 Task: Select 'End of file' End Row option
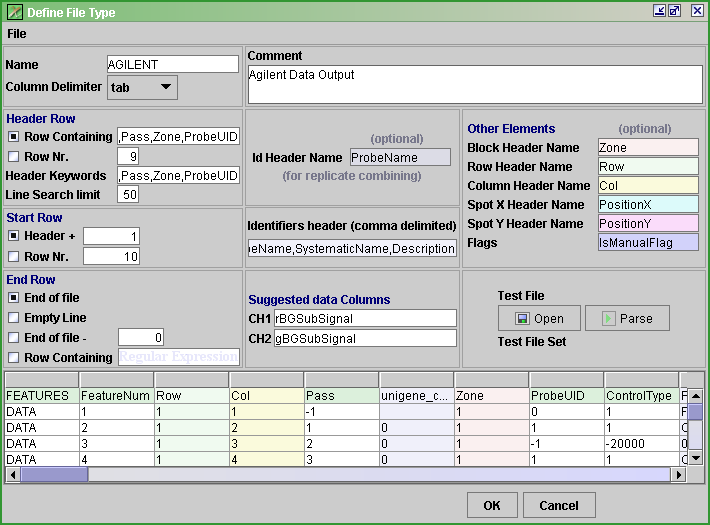[14, 298]
